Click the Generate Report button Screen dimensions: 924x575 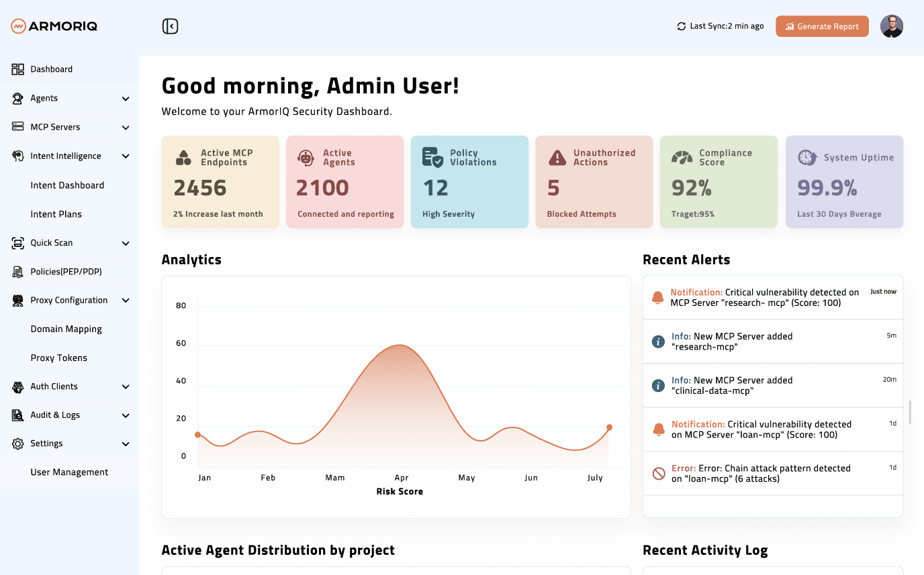822,26
